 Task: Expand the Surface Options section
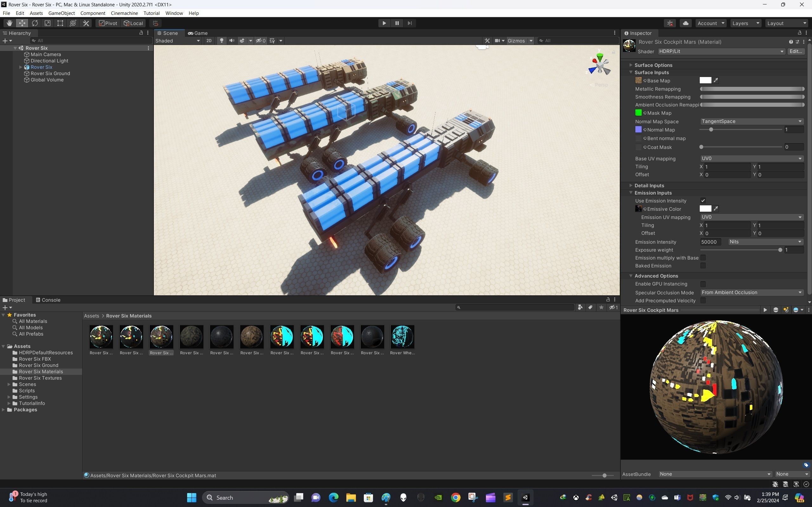pyautogui.click(x=631, y=65)
